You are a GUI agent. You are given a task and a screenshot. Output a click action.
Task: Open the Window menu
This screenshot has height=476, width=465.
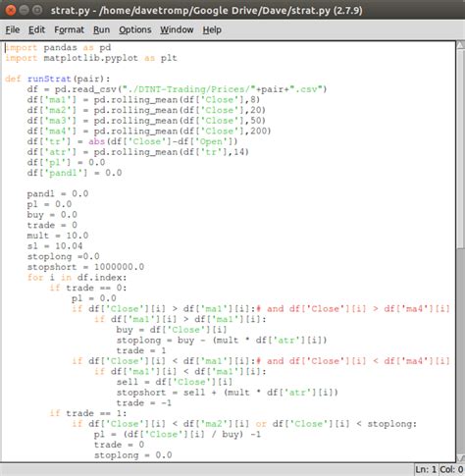tap(177, 29)
